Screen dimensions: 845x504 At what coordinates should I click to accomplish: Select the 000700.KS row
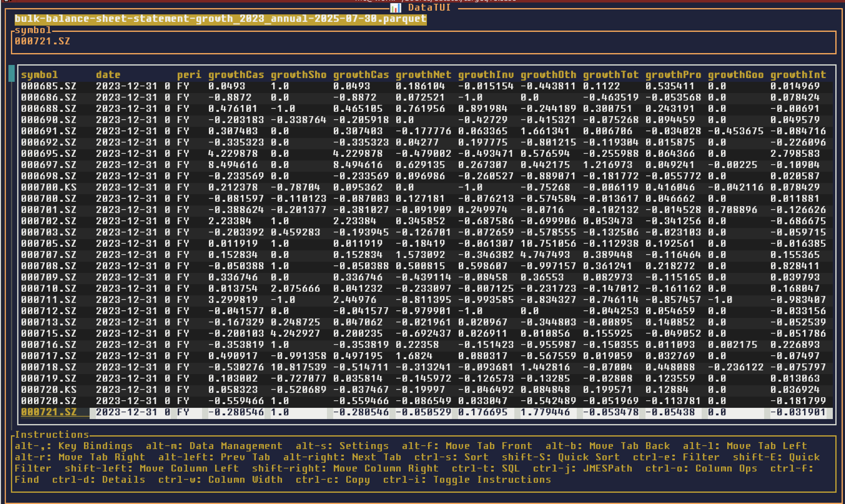49,187
